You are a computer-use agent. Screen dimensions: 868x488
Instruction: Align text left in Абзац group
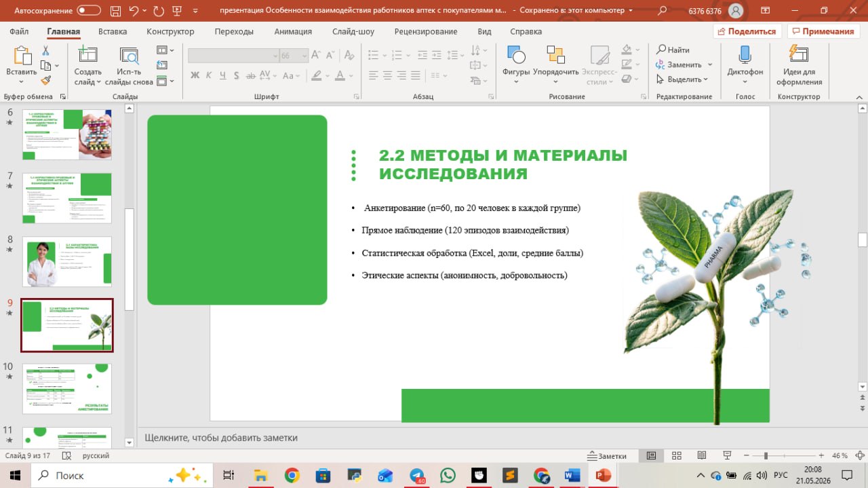[x=372, y=75]
